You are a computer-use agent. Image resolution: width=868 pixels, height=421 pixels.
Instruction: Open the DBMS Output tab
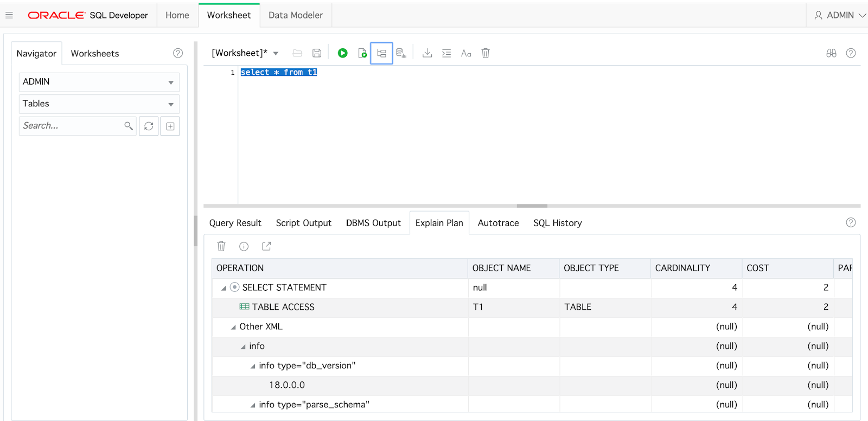point(373,223)
